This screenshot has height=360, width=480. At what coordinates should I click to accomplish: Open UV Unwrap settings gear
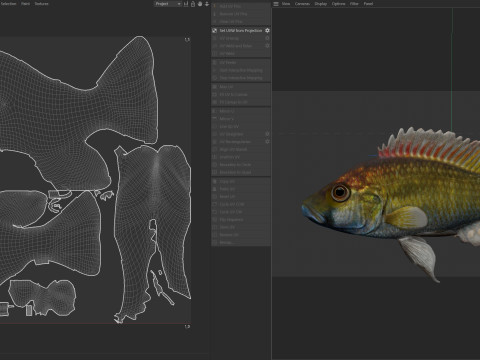267,38
